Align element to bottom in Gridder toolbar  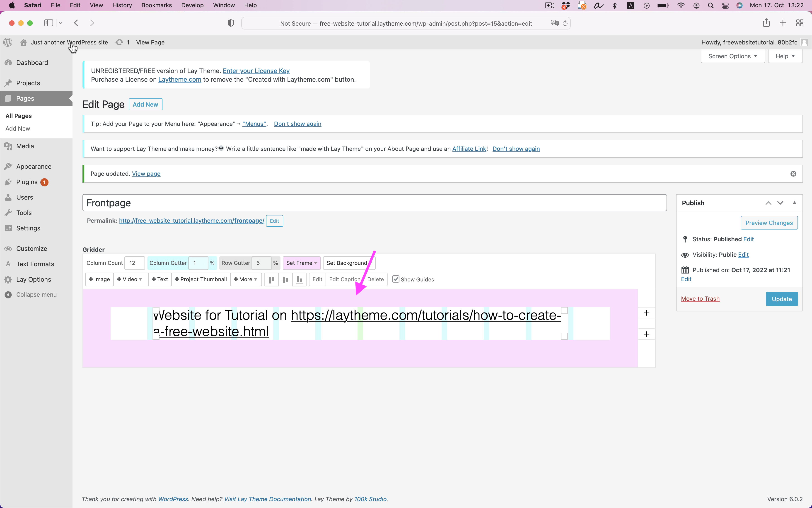(300, 279)
